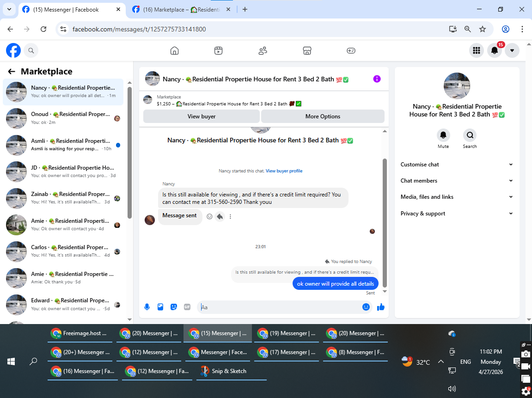The width and height of the screenshot is (532, 398).
Task: Open Windows Start menu
Action: click(x=11, y=361)
